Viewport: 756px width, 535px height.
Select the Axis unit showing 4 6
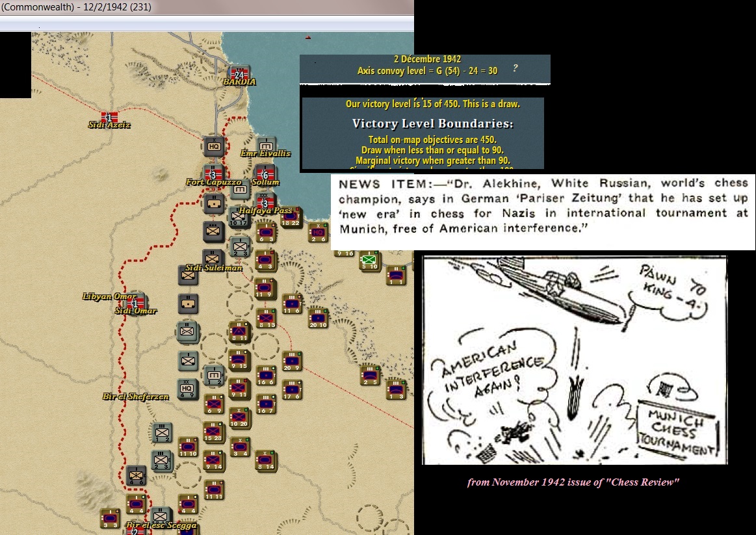pos(137,475)
